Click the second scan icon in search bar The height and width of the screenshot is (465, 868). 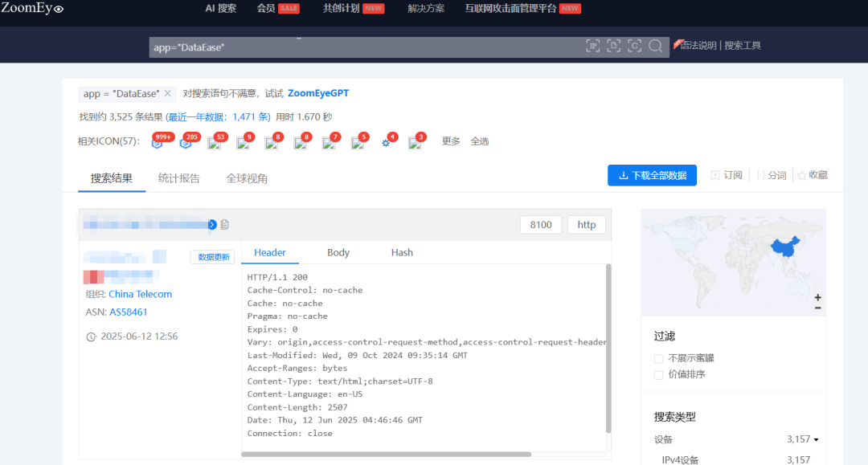click(x=613, y=46)
